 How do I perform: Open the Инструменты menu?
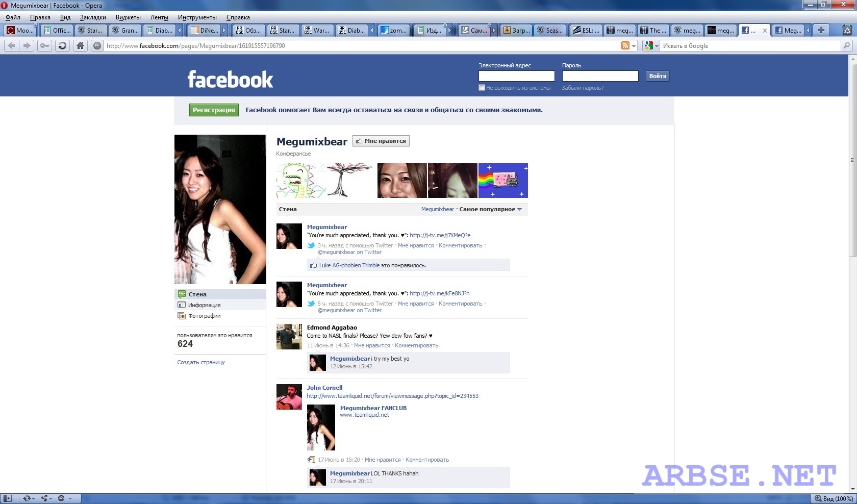click(197, 17)
